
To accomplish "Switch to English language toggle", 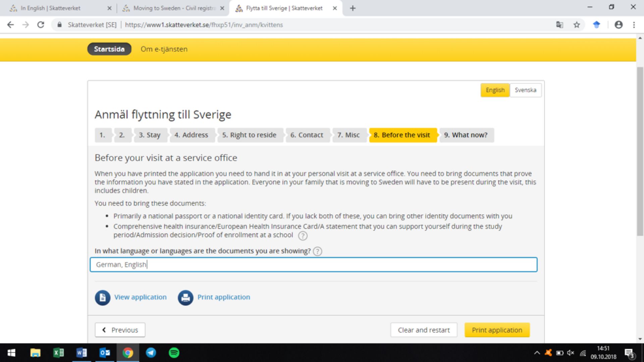I will (495, 90).
